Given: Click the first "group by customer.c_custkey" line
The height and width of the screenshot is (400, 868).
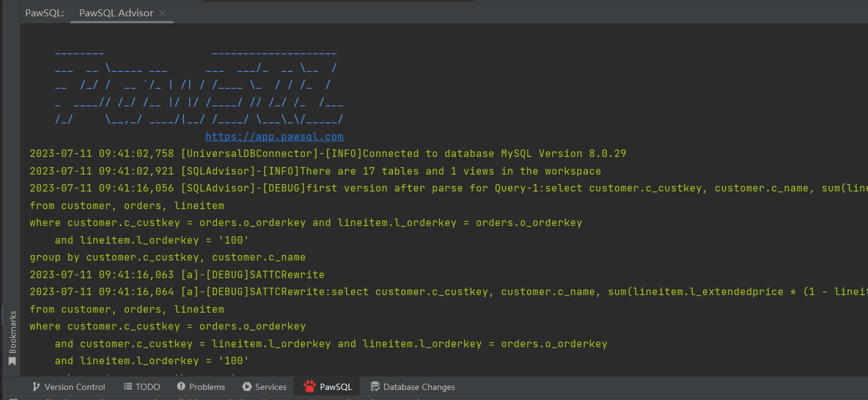Looking at the screenshot, I should (167, 257).
